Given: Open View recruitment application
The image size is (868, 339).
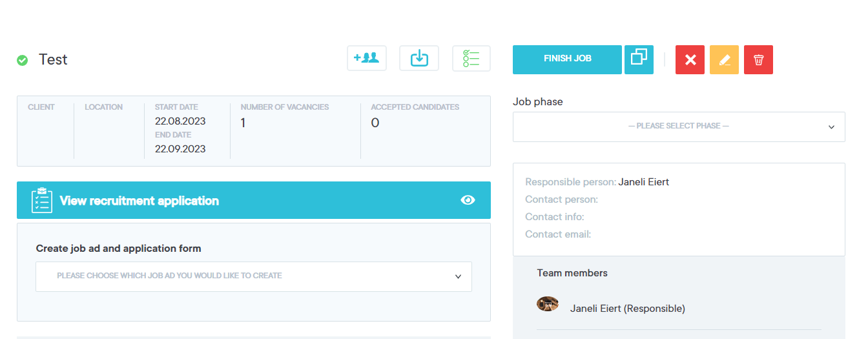Looking at the screenshot, I should [x=139, y=201].
